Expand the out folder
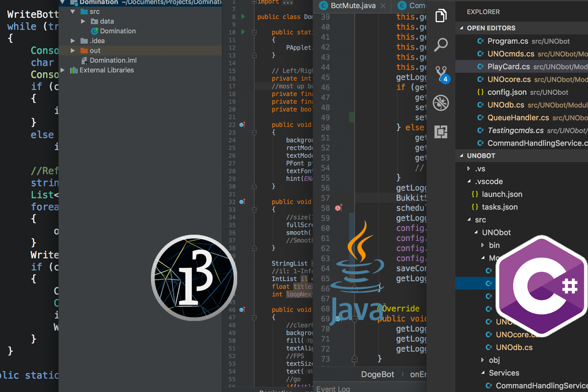Image resolution: width=588 pixels, height=392 pixels. point(73,50)
